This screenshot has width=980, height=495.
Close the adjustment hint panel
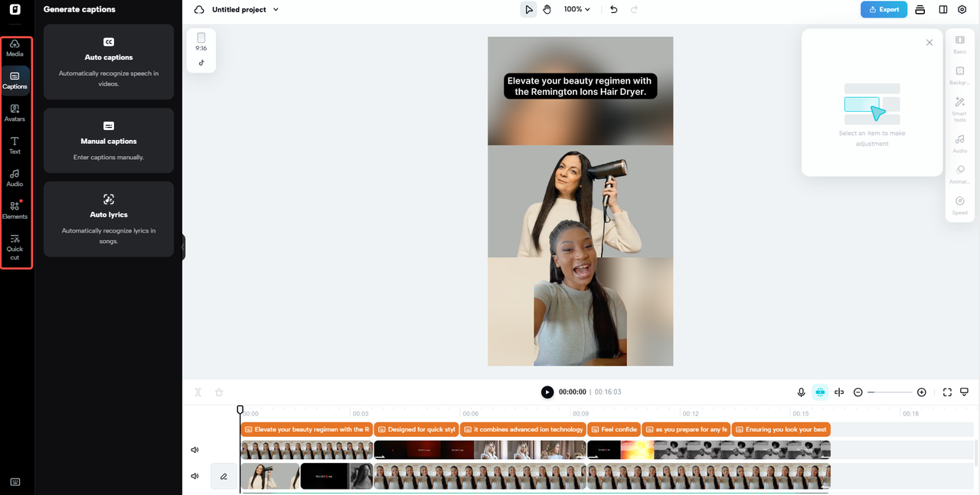929,43
